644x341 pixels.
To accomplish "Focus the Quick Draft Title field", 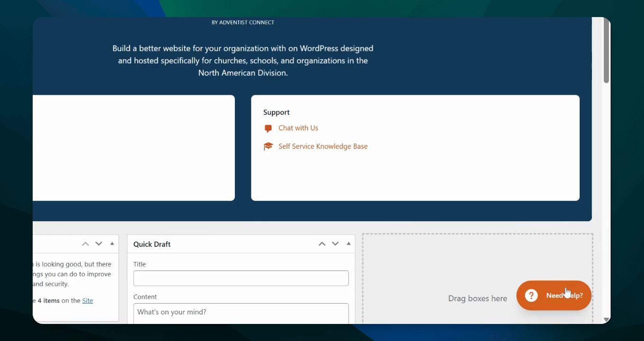I will (x=241, y=278).
